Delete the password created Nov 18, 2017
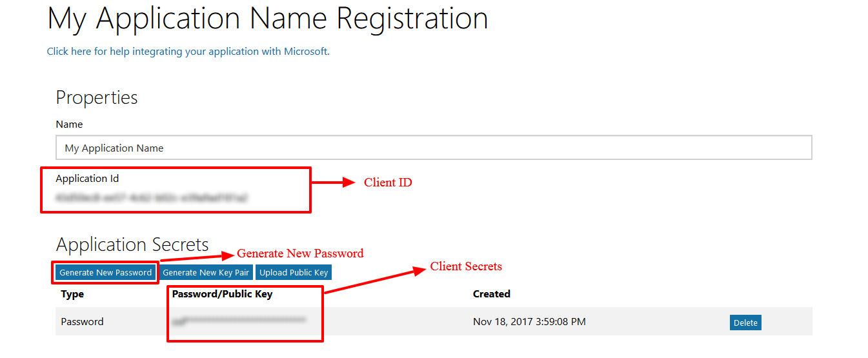Viewport: 868px width, 358px height. tap(745, 323)
